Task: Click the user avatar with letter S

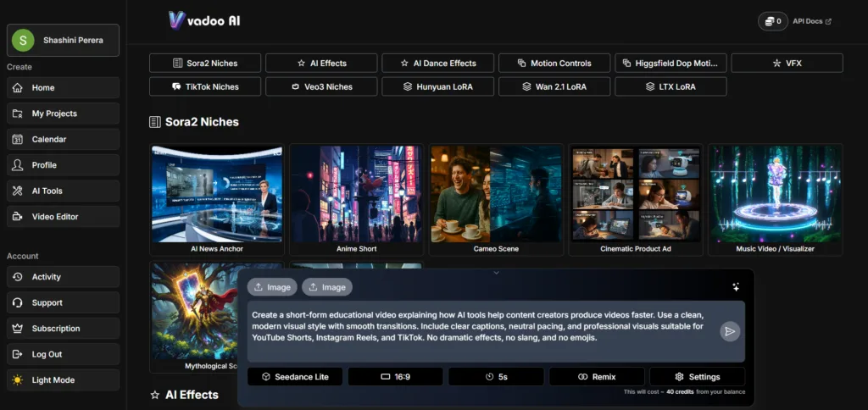Action: (x=24, y=40)
